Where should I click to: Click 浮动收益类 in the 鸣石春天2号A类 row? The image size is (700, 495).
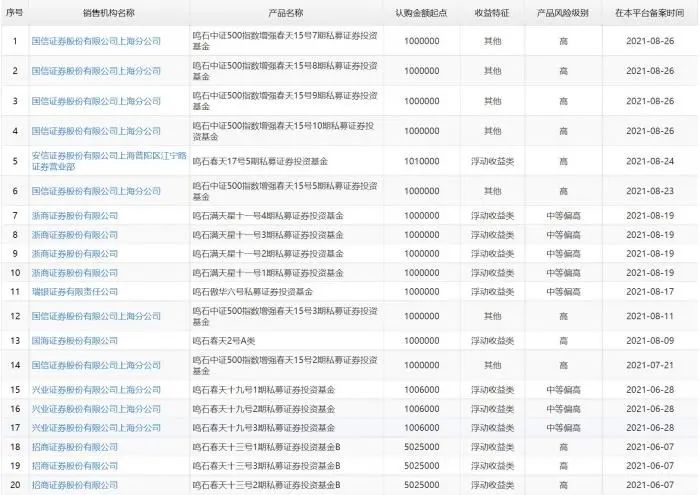[x=492, y=341]
